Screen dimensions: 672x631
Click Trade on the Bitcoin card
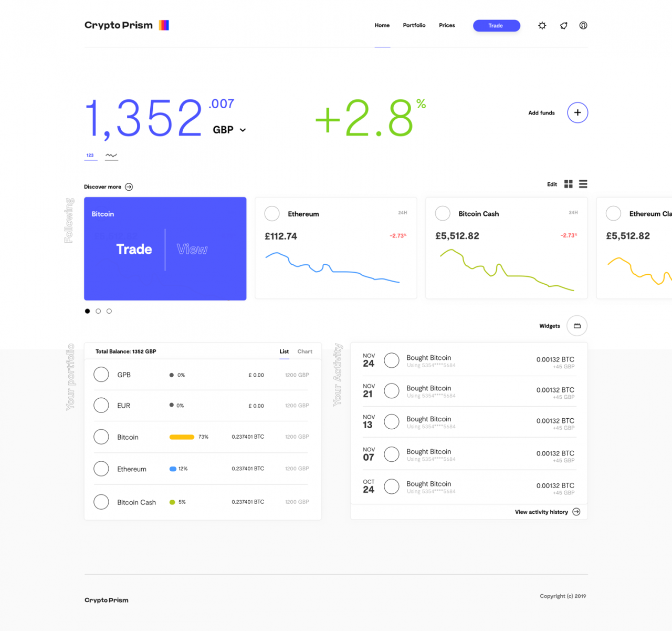coord(134,249)
